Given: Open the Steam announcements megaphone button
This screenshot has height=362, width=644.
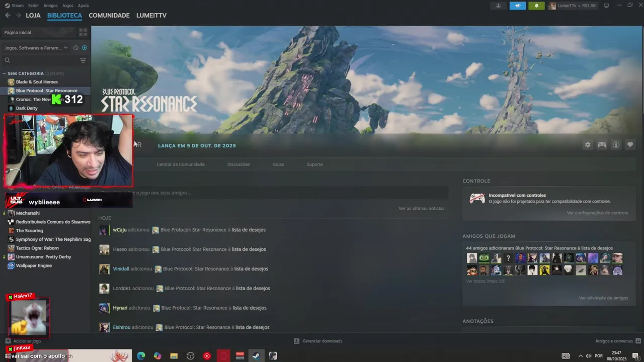Looking at the screenshot, I should click(x=517, y=6).
